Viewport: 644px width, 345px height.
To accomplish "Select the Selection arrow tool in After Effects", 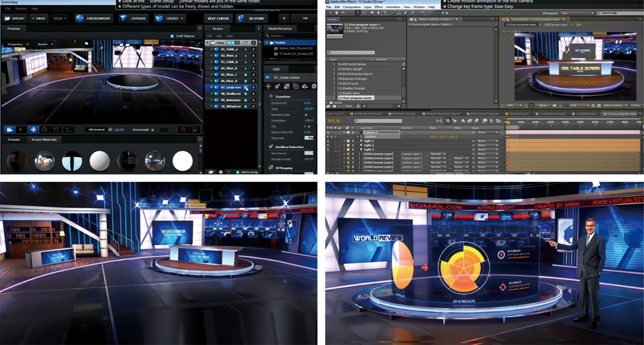I will 331,13.
